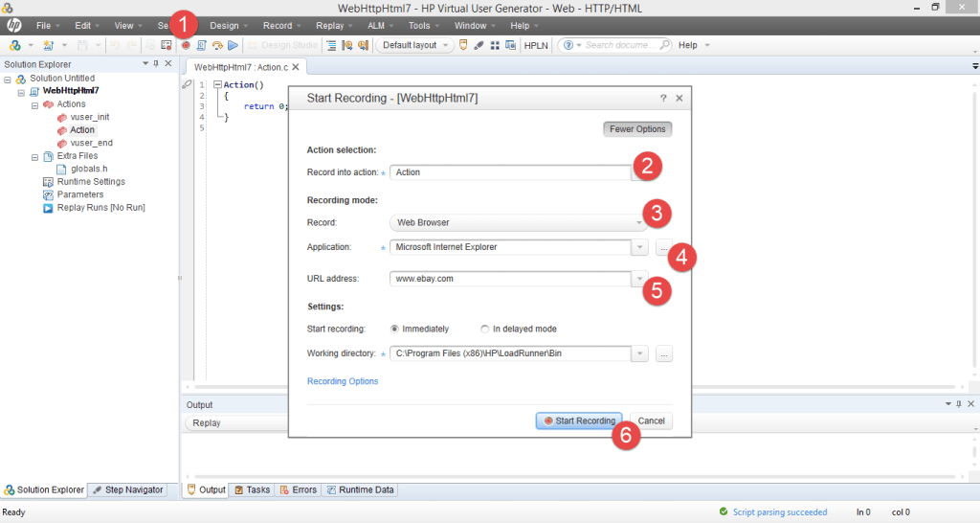
Task: Browse for Working directory with the ellipsis button
Action: pos(664,354)
